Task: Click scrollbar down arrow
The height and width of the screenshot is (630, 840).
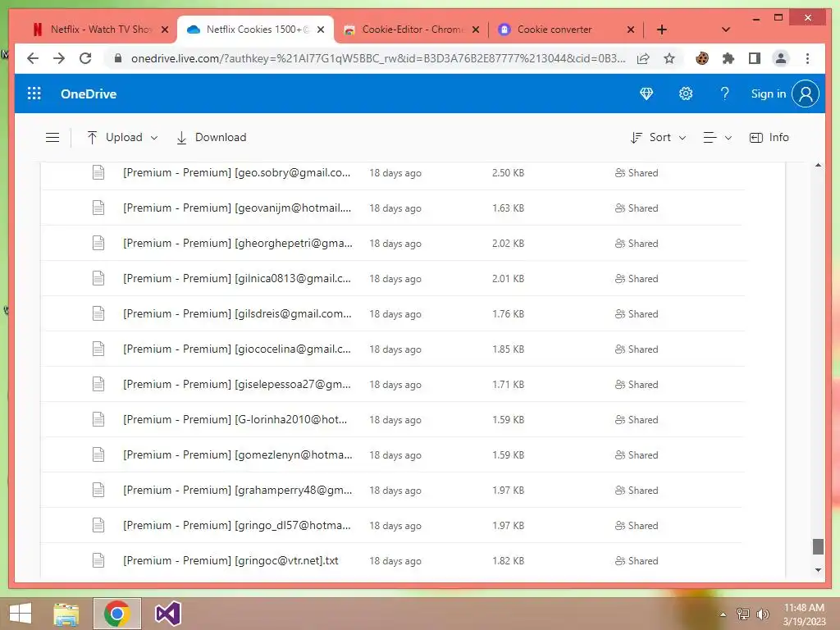Action: [818, 570]
